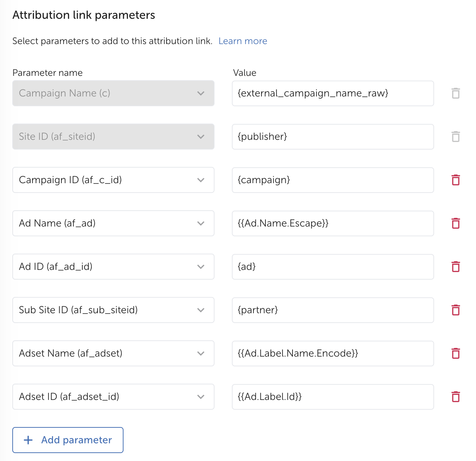Open the Learn more link
The image size is (476, 461).
243,41
